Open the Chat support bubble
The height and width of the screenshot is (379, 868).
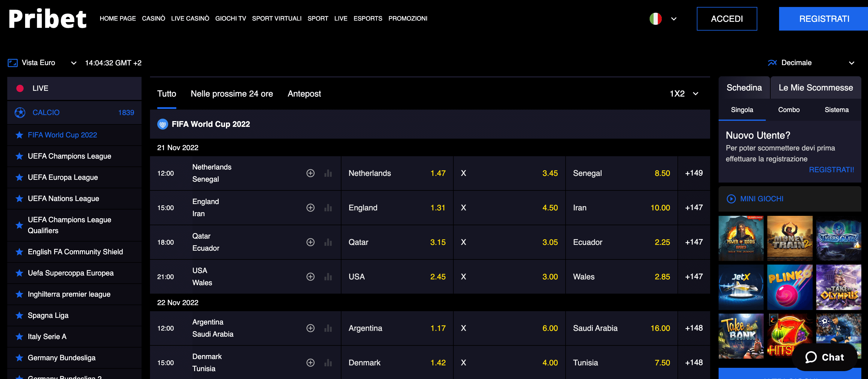point(824,358)
